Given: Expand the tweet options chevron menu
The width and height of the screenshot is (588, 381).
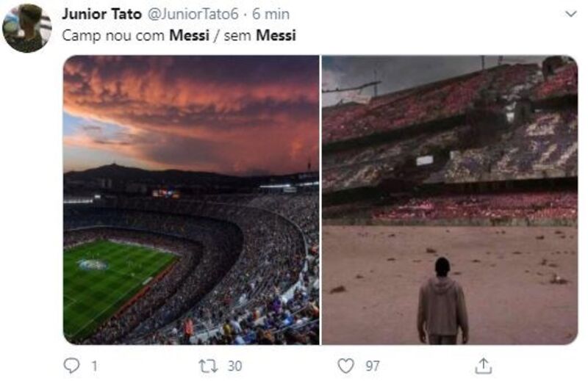Looking at the screenshot, I should tap(571, 14).
